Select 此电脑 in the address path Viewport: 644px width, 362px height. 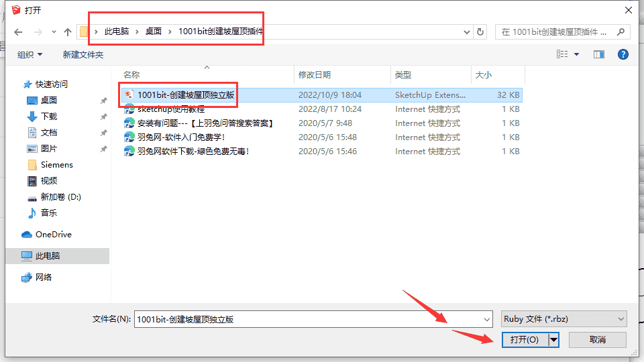coord(117,32)
